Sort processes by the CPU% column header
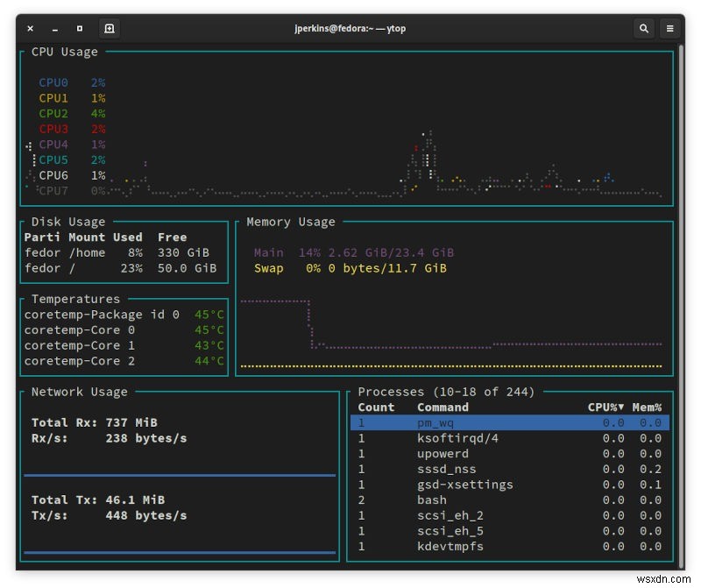The image size is (701, 588). (605, 407)
